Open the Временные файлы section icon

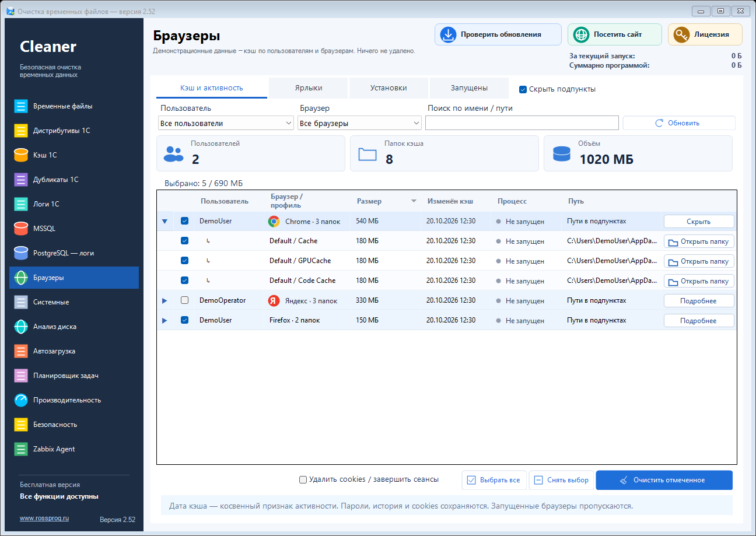click(x=21, y=106)
